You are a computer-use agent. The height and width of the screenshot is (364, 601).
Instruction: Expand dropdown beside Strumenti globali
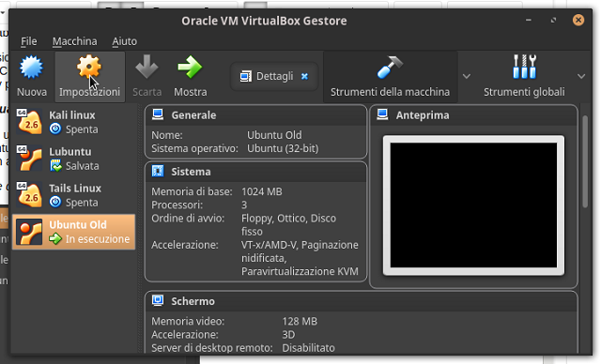click(x=581, y=76)
